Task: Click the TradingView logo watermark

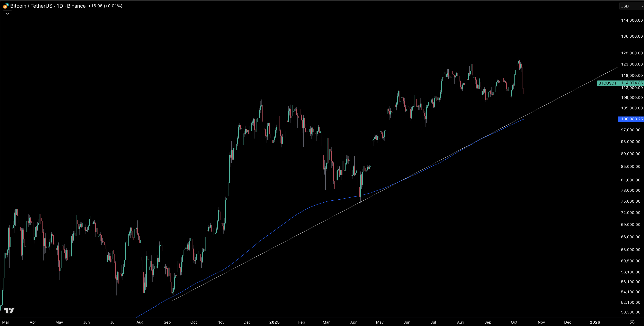Action: click(x=9, y=310)
